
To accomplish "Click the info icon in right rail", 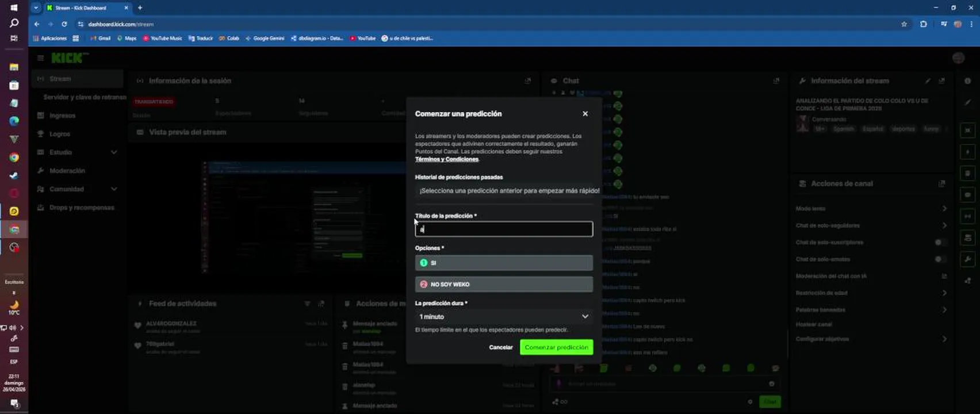I will (967, 81).
